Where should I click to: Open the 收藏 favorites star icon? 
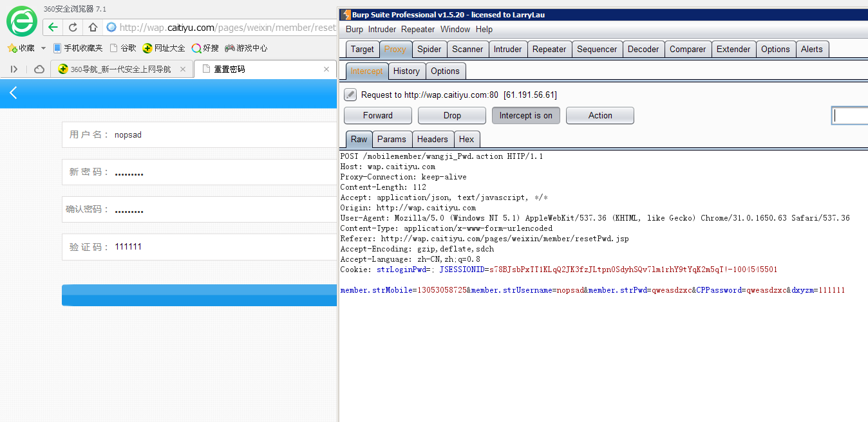tap(21, 48)
